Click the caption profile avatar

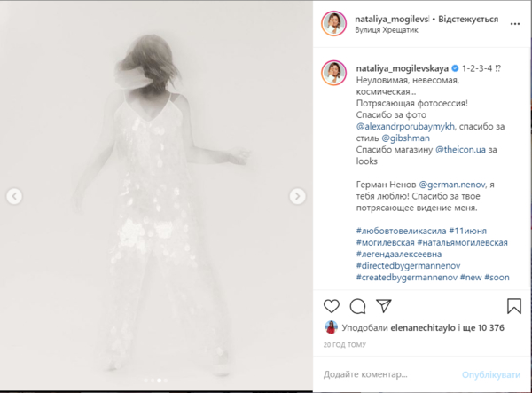pos(334,73)
